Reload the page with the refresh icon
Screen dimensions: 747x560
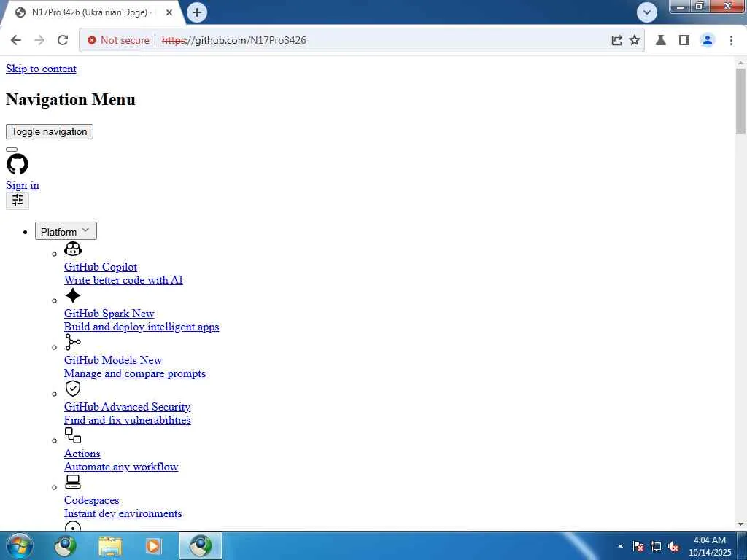(63, 40)
